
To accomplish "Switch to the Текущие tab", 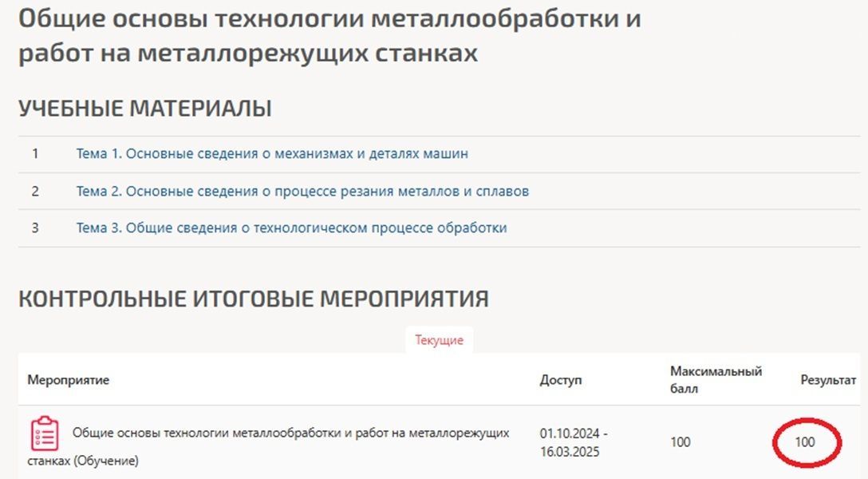I will (439, 340).
